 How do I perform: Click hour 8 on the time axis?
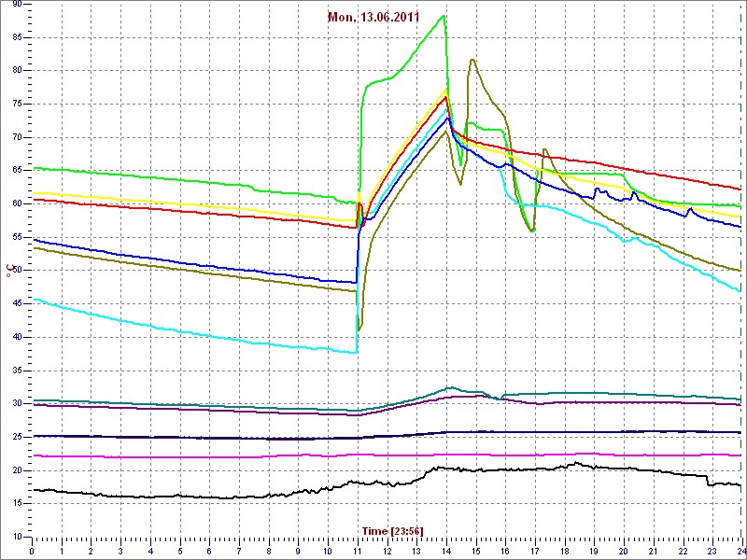coord(269,551)
